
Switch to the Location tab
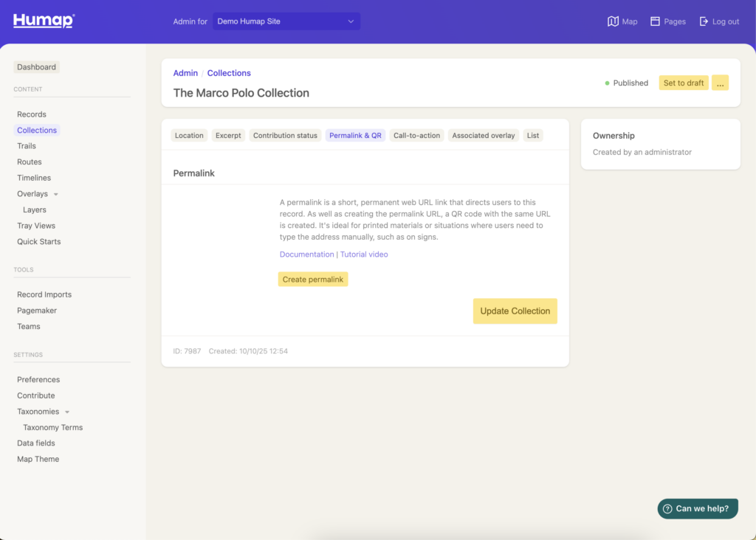tap(189, 136)
